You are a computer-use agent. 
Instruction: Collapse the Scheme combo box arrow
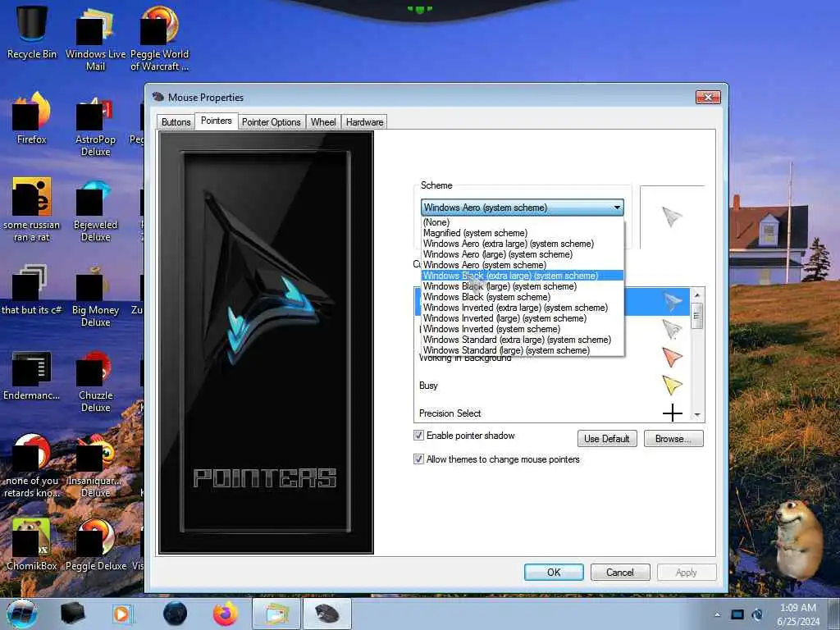pos(617,208)
